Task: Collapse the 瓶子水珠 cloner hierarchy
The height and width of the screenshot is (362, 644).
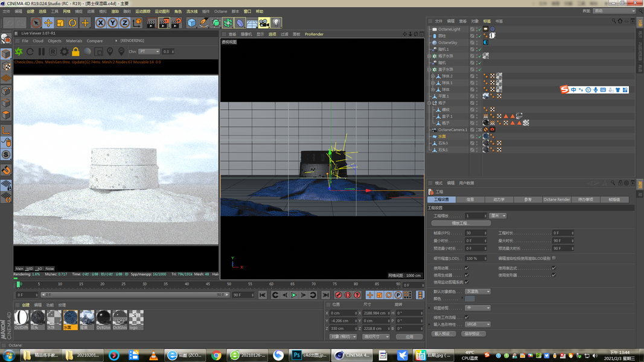Action: click(430, 56)
